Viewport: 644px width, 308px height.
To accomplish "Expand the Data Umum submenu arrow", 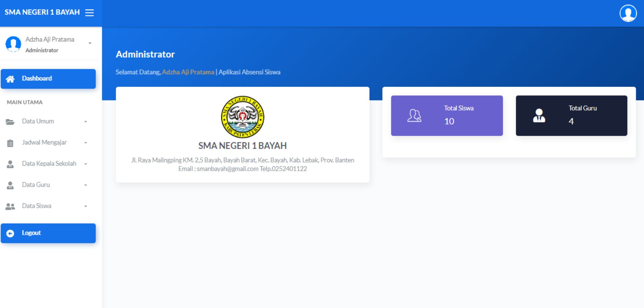I will coord(86,122).
